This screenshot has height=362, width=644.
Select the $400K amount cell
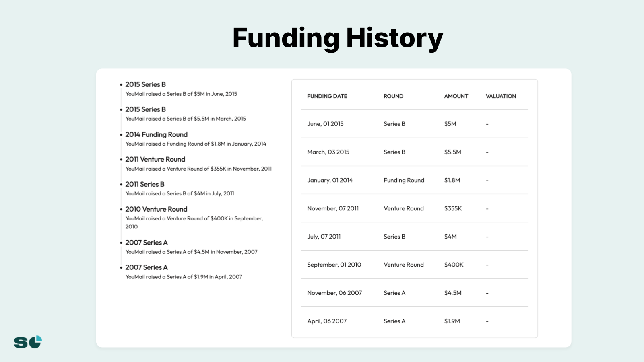click(454, 265)
